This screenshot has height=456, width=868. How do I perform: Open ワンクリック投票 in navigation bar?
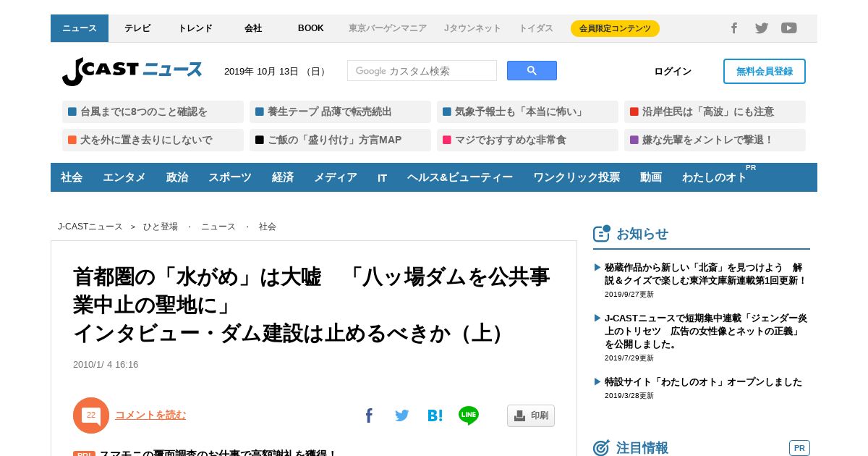click(576, 177)
